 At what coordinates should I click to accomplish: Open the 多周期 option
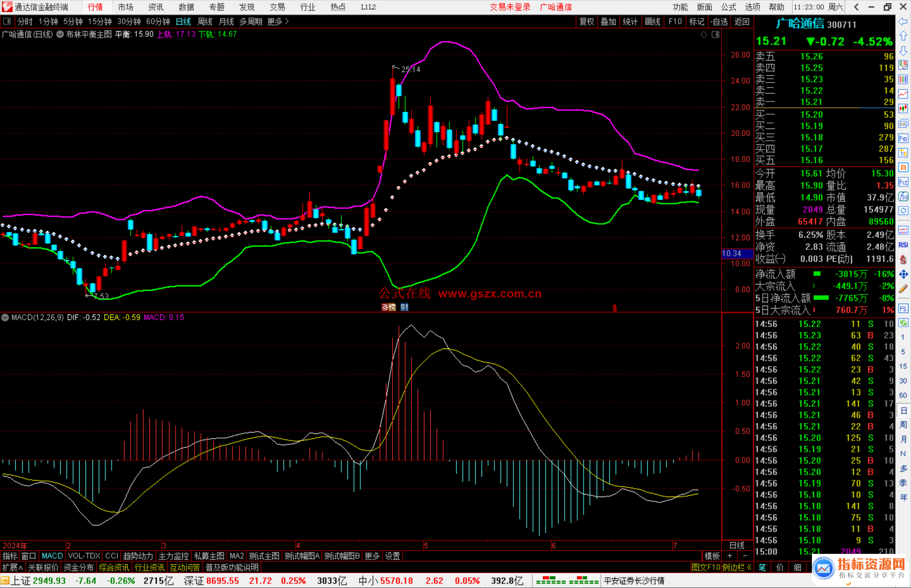point(251,21)
